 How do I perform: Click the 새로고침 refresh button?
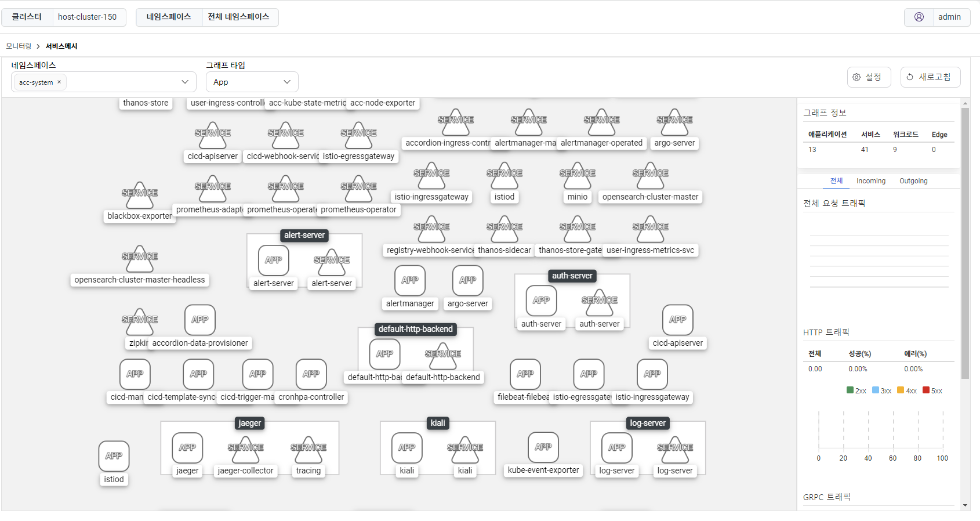coord(930,77)
